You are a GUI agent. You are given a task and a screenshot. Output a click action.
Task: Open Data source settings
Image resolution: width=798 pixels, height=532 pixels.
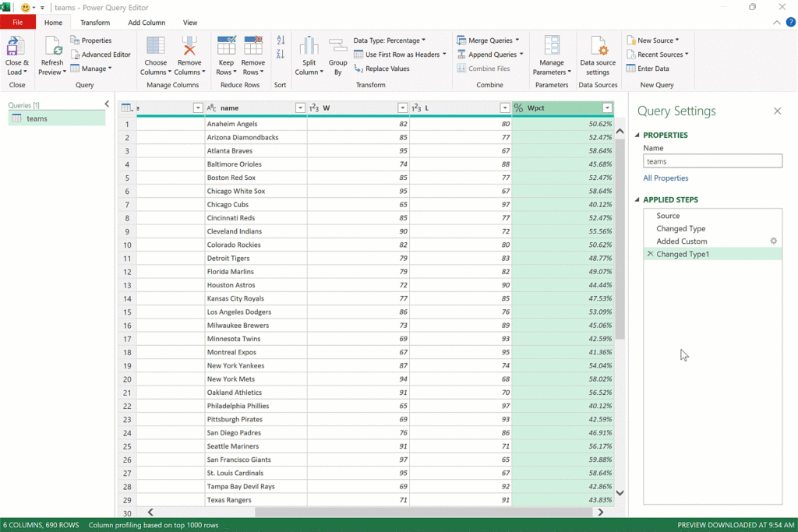598,46
